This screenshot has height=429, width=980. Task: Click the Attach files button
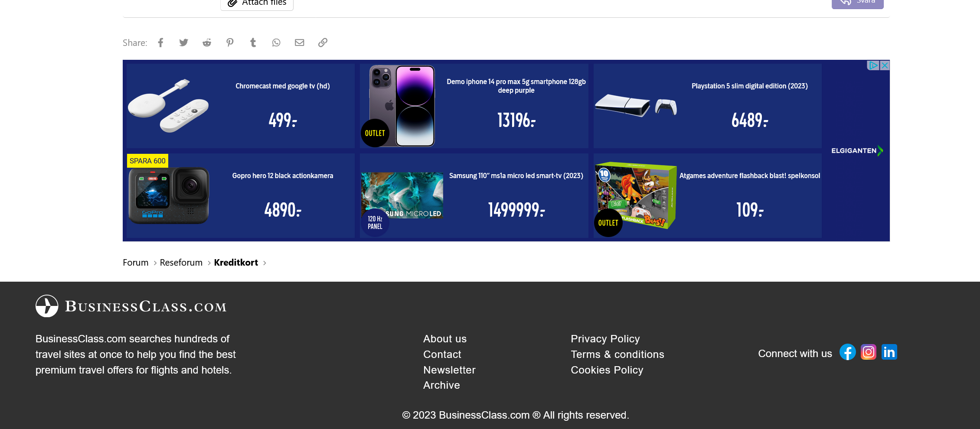[257, 3]
